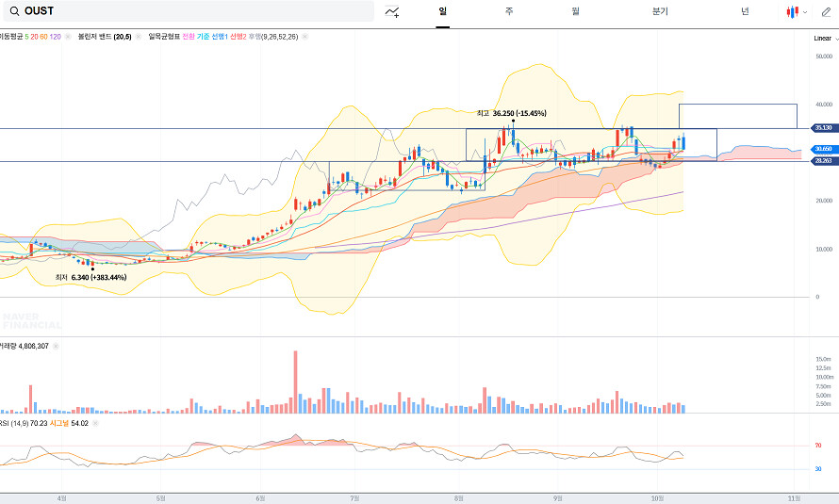Click the OUST ticker search field

tap(189, 11)
